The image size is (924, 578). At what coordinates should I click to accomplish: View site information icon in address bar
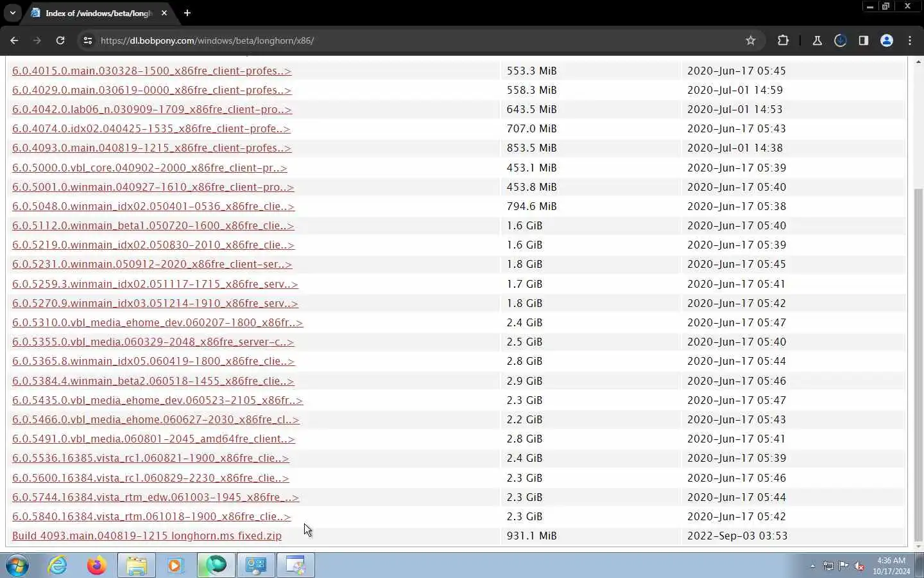(88, 40)
